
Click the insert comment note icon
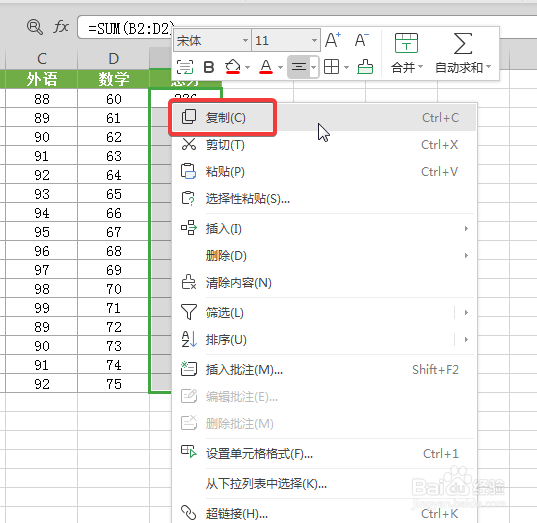189,369
